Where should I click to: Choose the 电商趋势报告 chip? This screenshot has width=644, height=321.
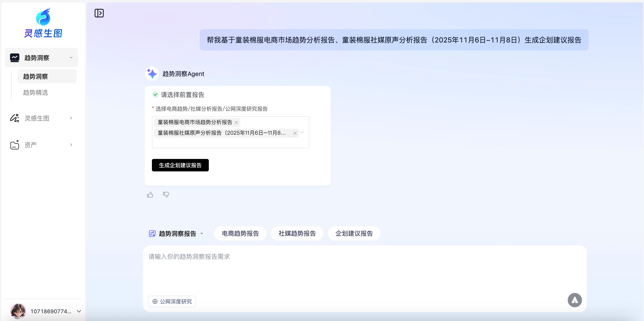click(x=240, y=233)
